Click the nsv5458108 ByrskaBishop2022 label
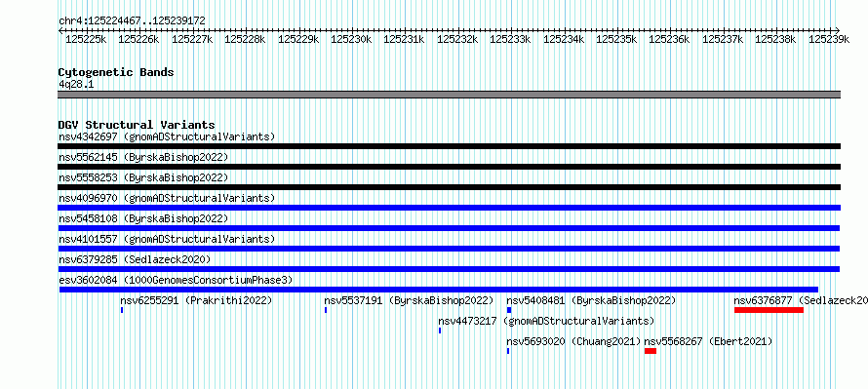The image size is (868, 389). click(x=143, y=218)
